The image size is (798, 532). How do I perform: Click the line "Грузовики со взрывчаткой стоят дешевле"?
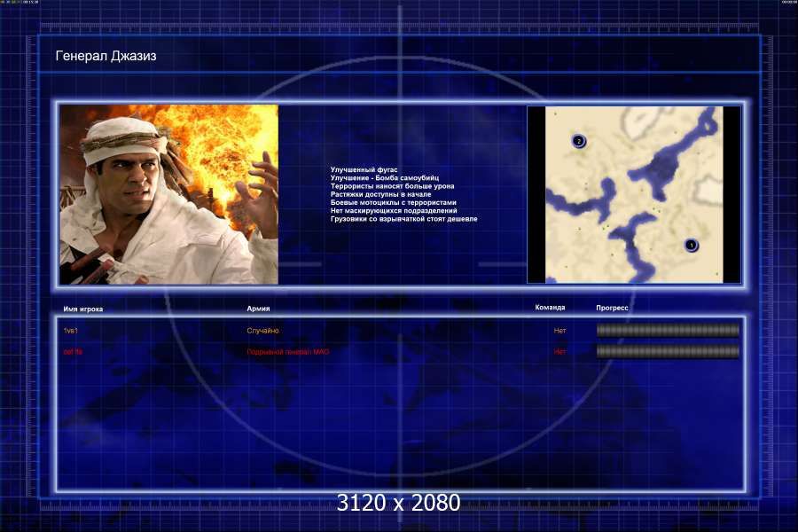tap(404, 218)
